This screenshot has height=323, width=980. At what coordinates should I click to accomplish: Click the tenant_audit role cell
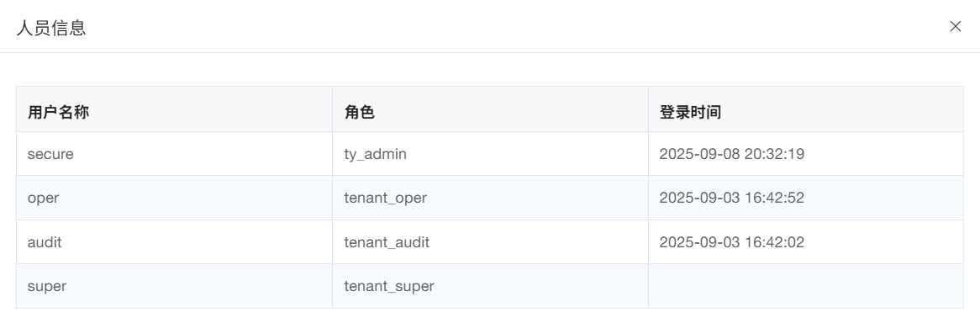pyautogui.click(x=491, y=241)
